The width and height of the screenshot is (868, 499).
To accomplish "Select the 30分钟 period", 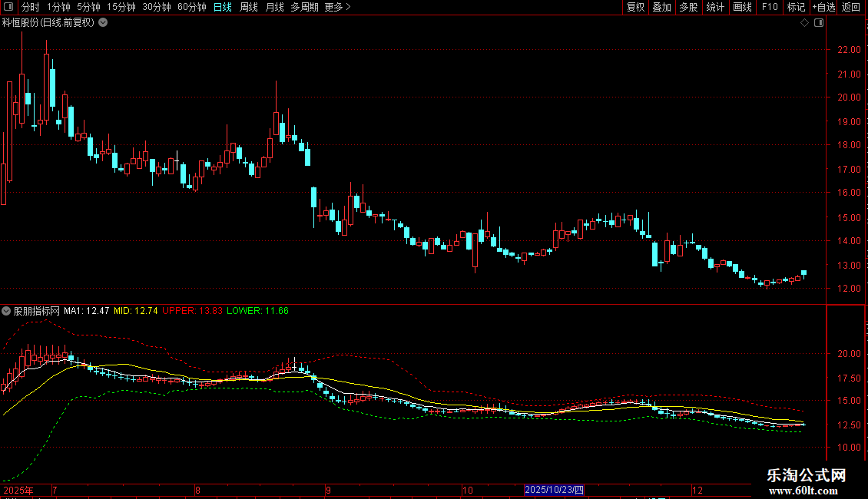I will tap(157, 7).
